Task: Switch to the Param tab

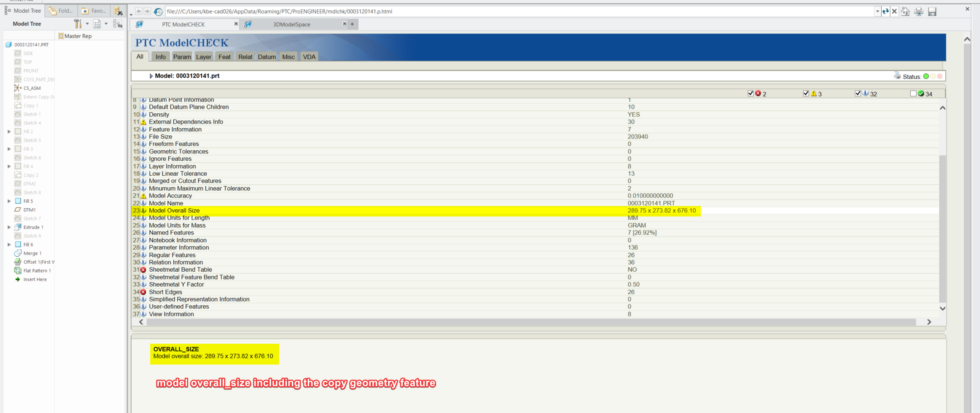Action: [182, 56]
